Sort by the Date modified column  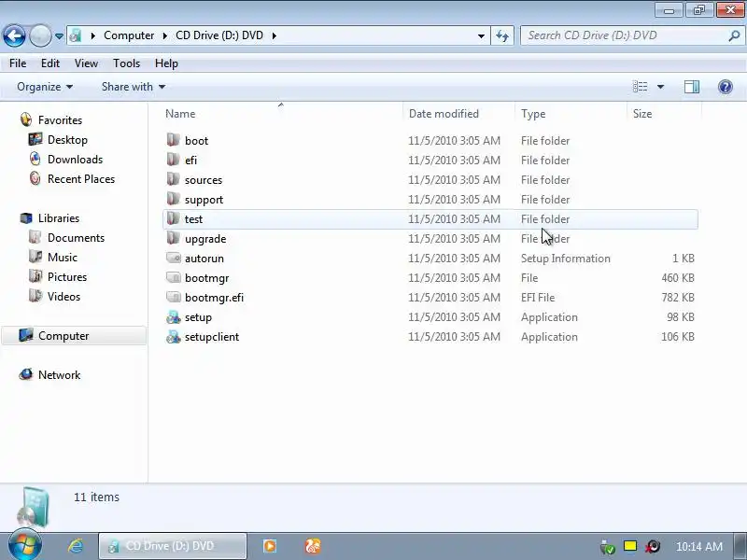tap(458, 114)
